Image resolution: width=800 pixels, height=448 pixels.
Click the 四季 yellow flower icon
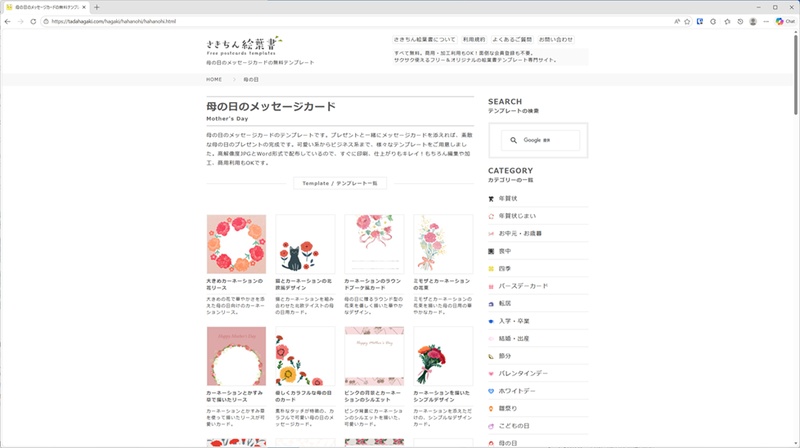[x=491, y=268]
